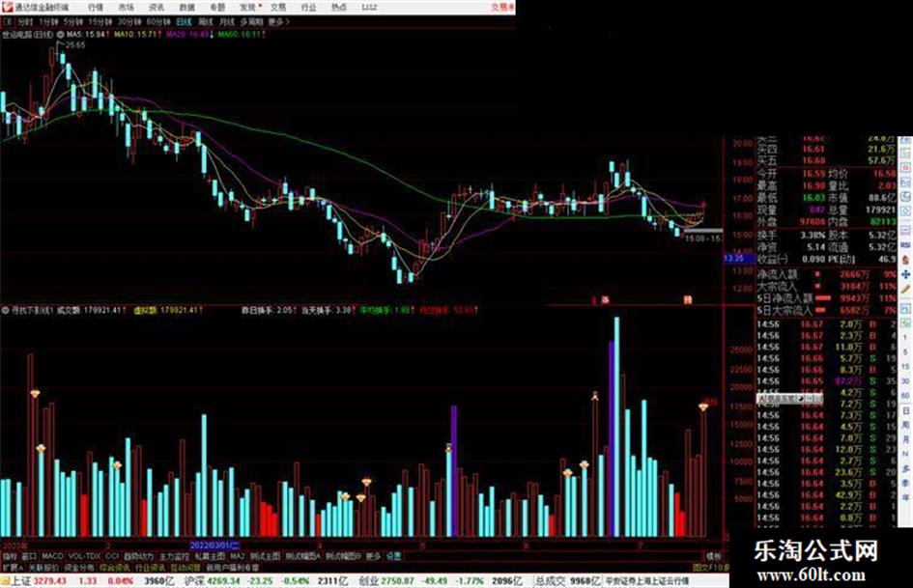The width and height of the screenshot is (913, 588).
Task: Select the MA2 indicator tab
Action: (237, 556)
